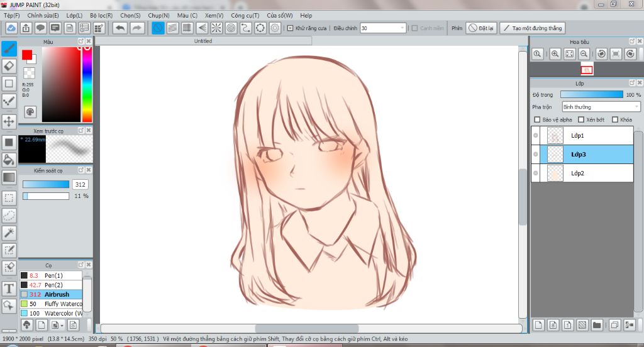Select the transparent color swatch
The width and height of the screenshot is (644, 347).
29,73
